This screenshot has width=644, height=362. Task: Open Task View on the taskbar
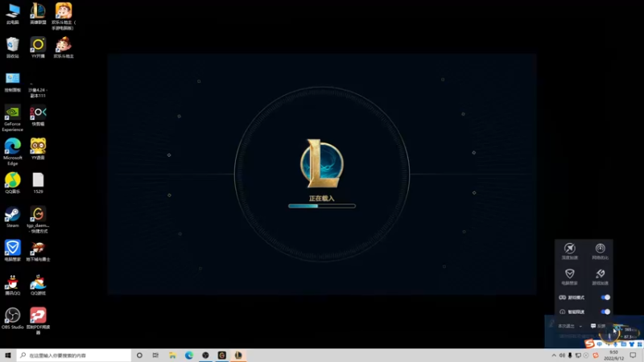[155, 355]
